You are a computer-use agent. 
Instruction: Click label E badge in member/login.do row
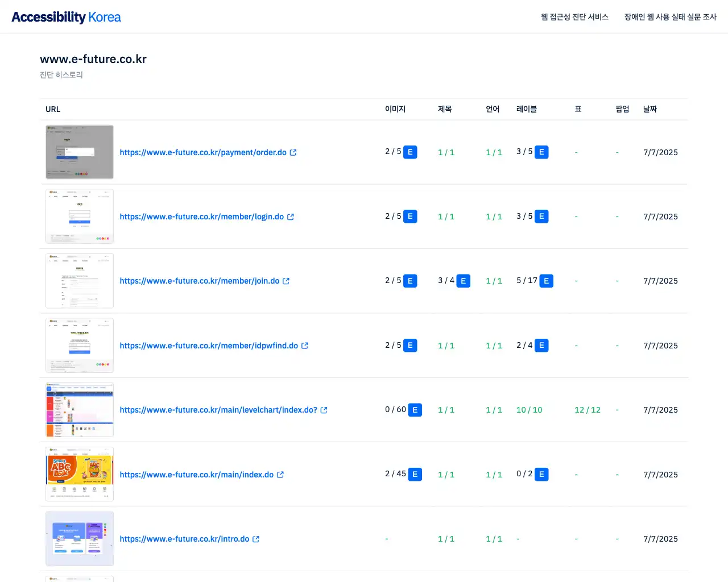coord(541,217)
